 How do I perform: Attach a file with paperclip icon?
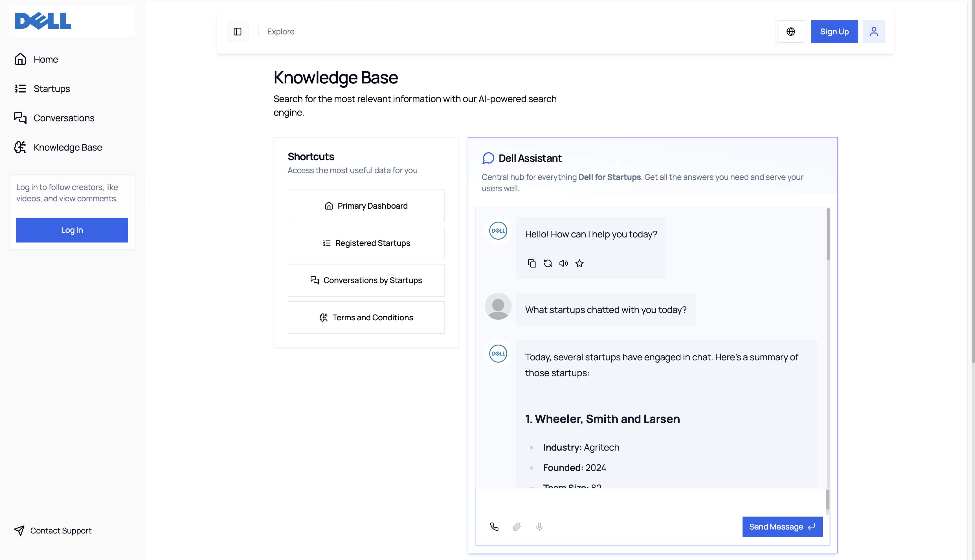coord(517,526)
